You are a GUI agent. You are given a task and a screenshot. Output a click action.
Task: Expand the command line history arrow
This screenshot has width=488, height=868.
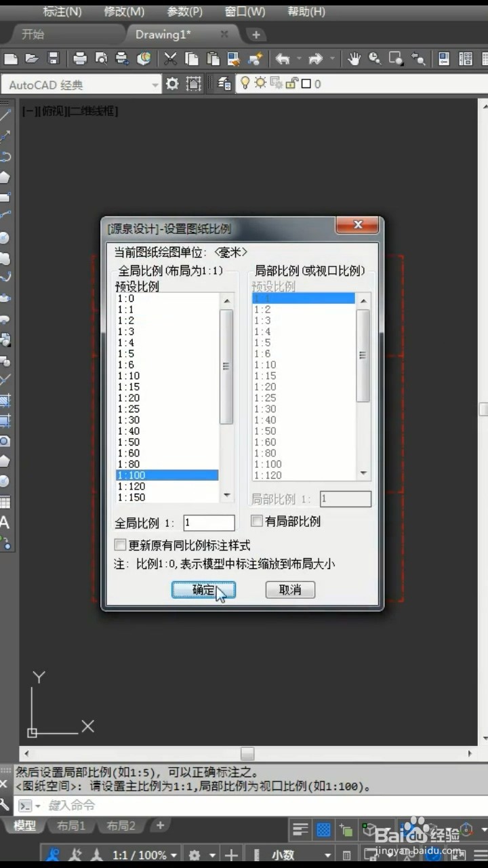pyautogui.click(x=37, y=806)
